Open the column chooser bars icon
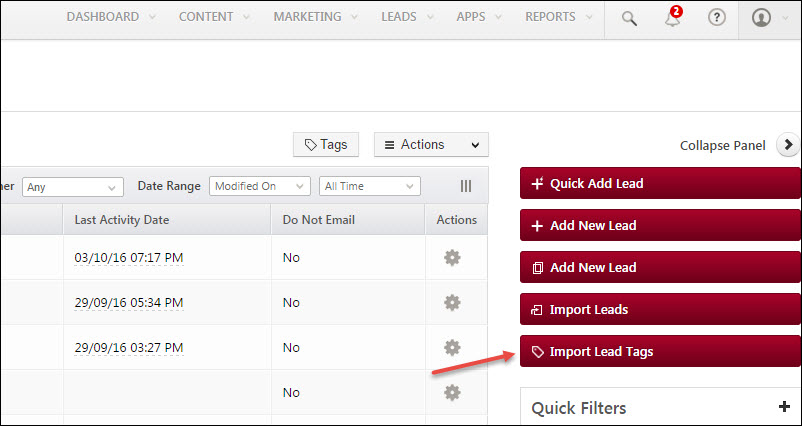Image resolution: width=802 pixels, height=426 pixels. pos(465,186)
